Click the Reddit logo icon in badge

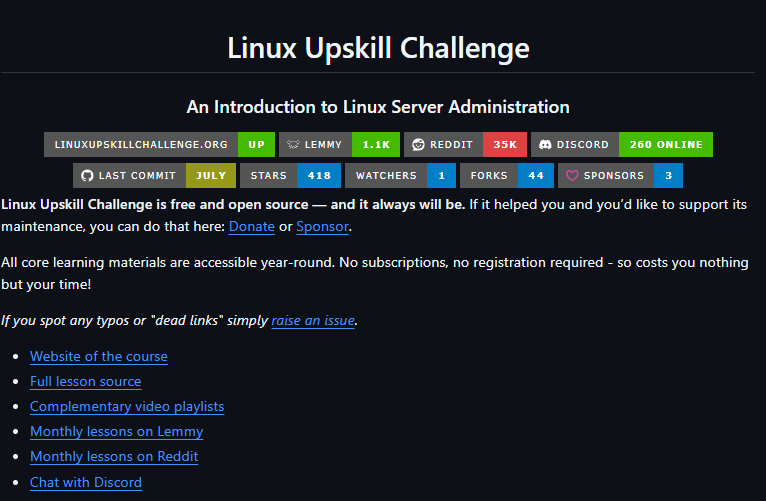(418, 145)
